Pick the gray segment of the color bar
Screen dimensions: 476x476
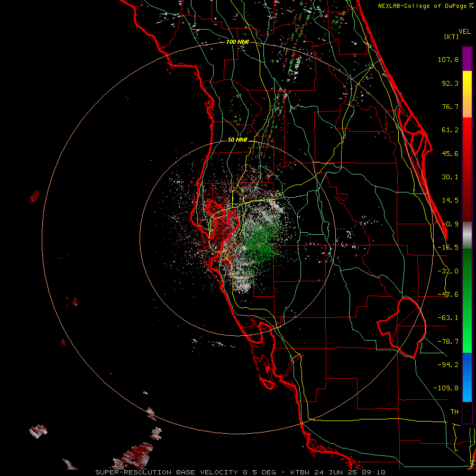[467, 235]
